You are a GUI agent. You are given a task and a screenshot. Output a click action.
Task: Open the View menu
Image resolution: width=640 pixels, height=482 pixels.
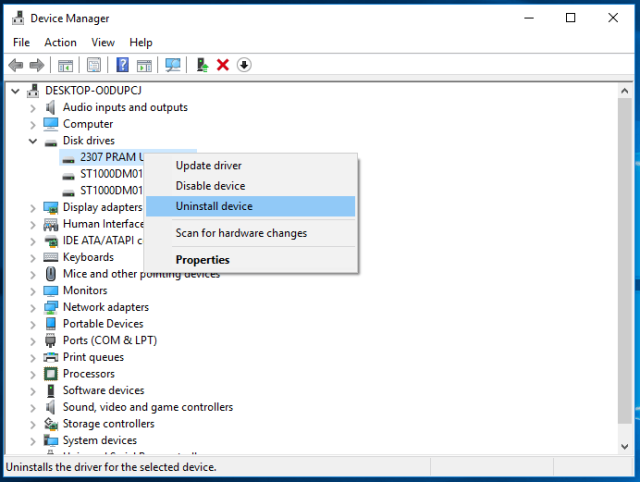(x=103, y=42)
